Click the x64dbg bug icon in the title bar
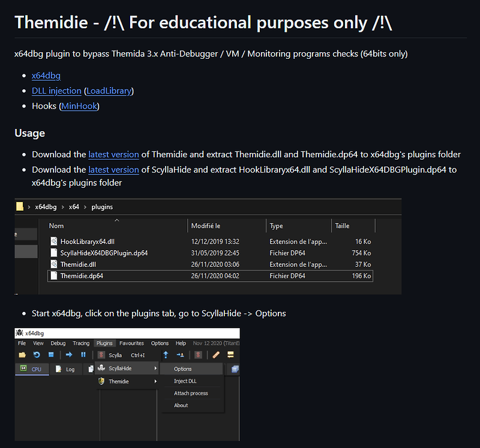Viewport: 480px width, 448px height. (20, 333)
